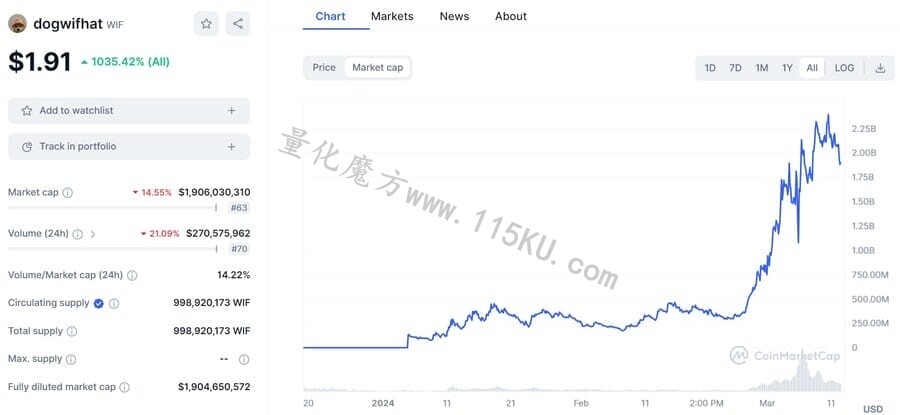Click the Market cap rank slider bar

(112, 208)
